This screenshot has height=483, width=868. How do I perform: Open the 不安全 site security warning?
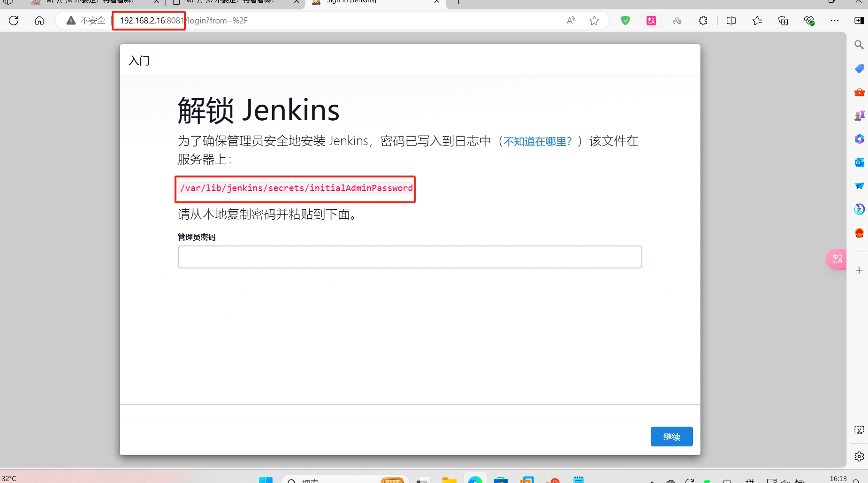click(x=85, y=20)
